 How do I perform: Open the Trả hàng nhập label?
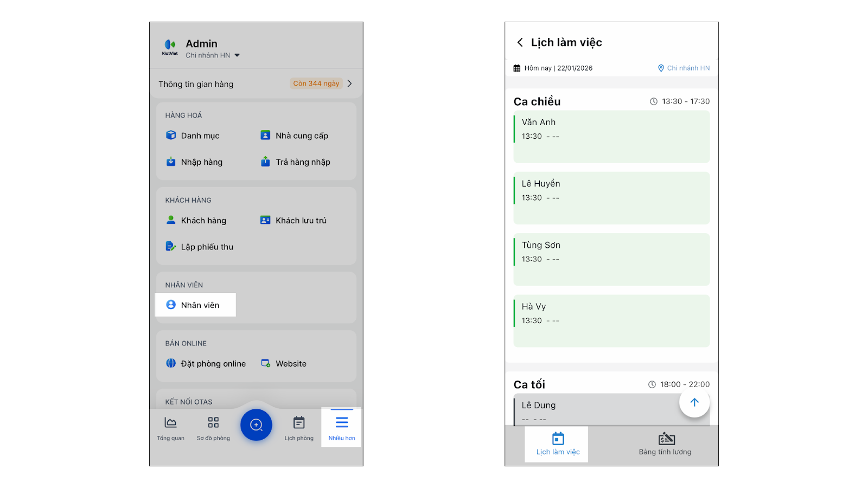(x=303, y=162)
